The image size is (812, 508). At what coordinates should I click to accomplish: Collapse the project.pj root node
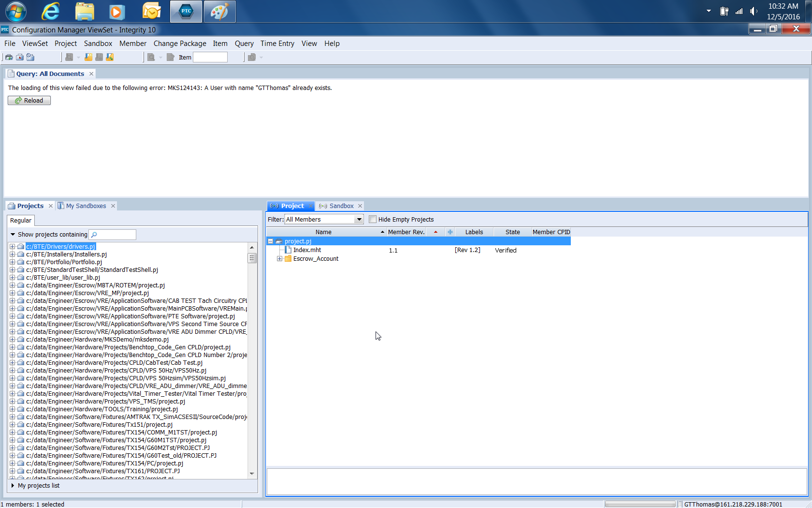point(271,241)
